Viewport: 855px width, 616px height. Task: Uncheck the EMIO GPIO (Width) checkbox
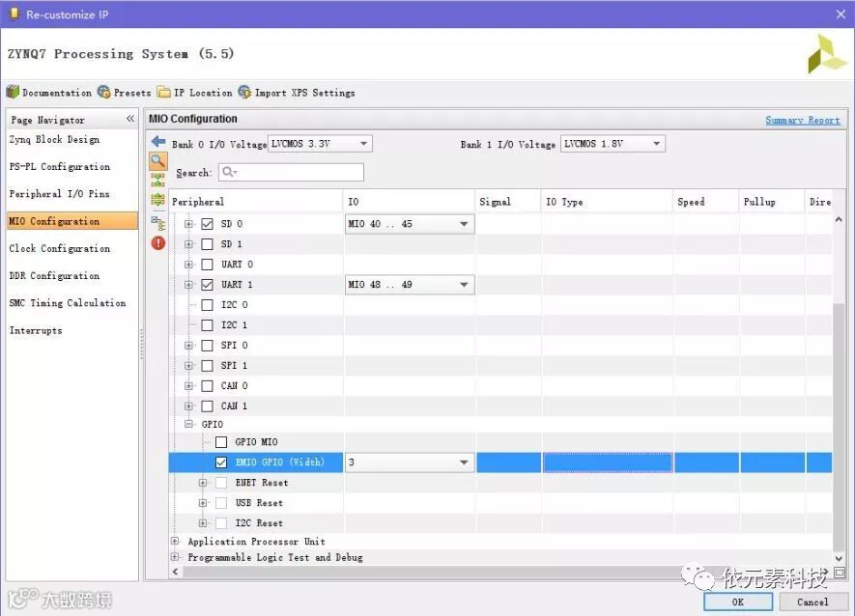[x=221, y=462]
